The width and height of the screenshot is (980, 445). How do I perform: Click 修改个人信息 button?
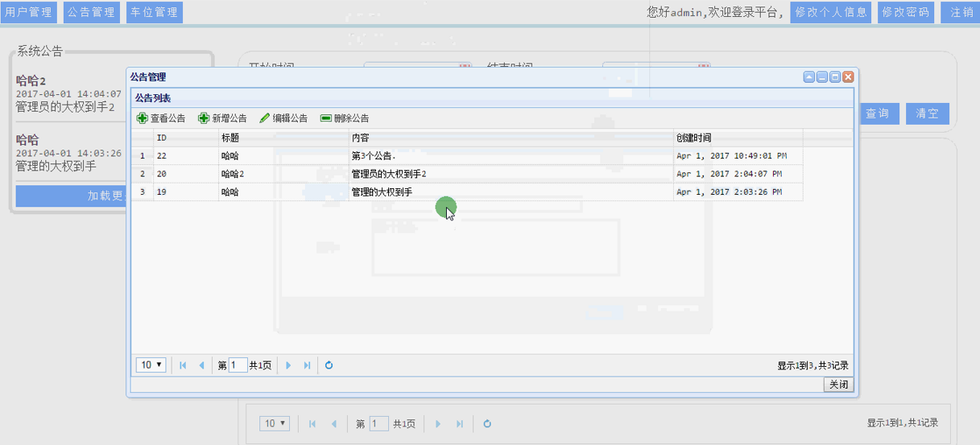831,12
